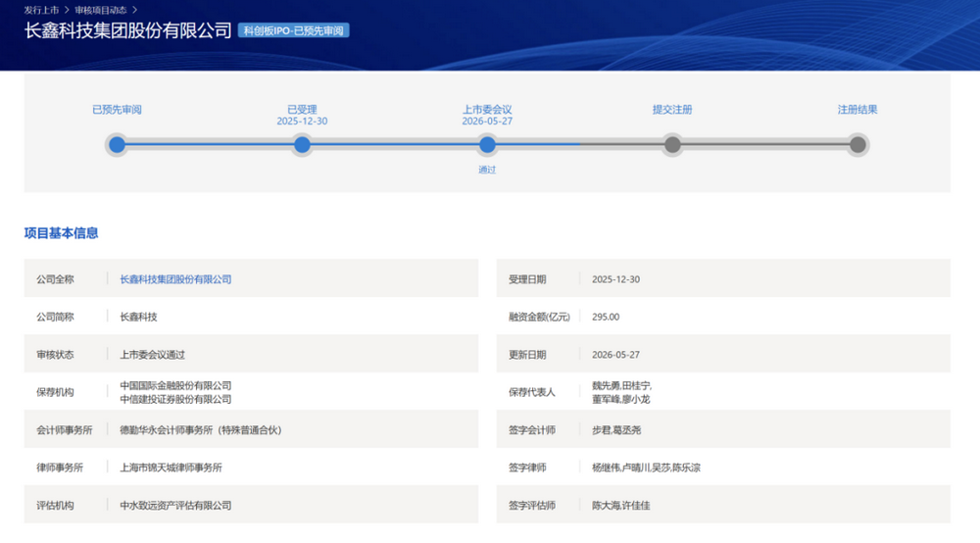This screenshot has width=980, height=543.
Task: Click the 受理日期 field label
Action: coord(527,279)
